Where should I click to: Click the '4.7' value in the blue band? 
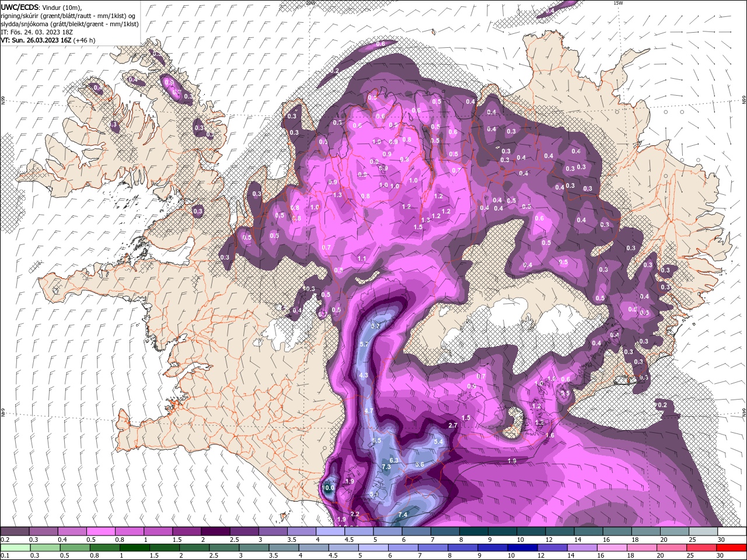[369, 411]
